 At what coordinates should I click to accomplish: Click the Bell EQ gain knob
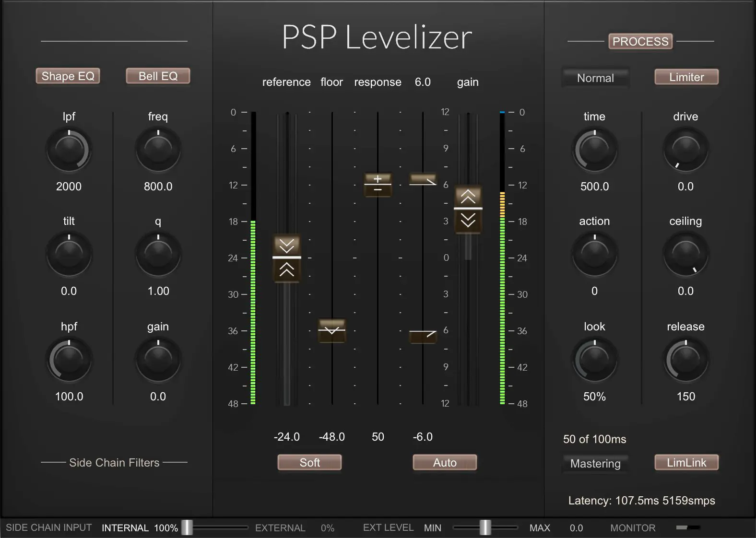(158, 361)
